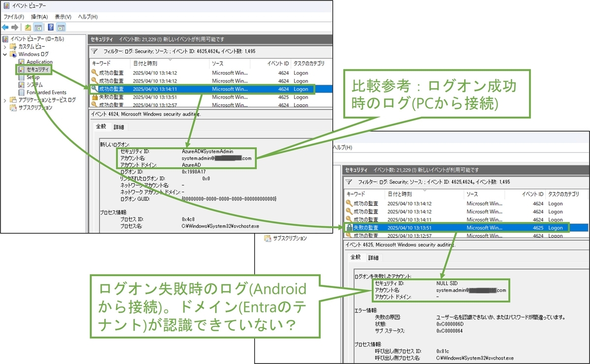Expand the カスタム ビュー tree node
The image size is (590, 364).
[5, 46]
